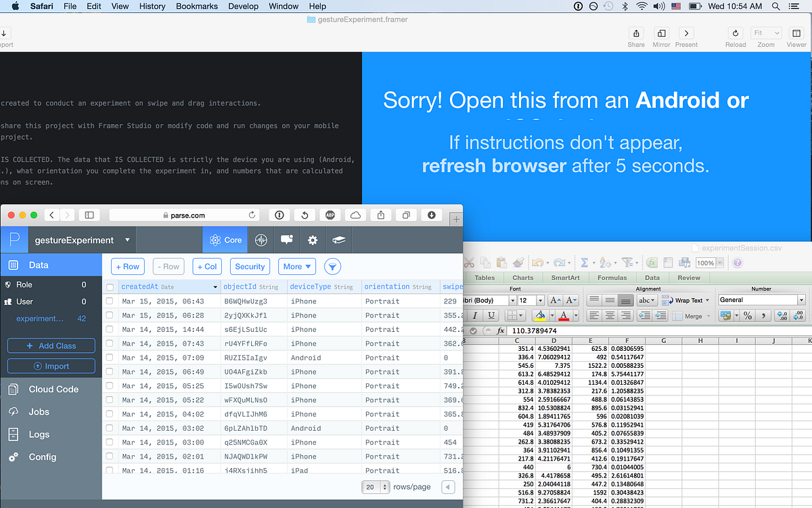Open gestureExperiment app dropdown arrow
Screen dimensions: 812x508
[x=127, y=240]
